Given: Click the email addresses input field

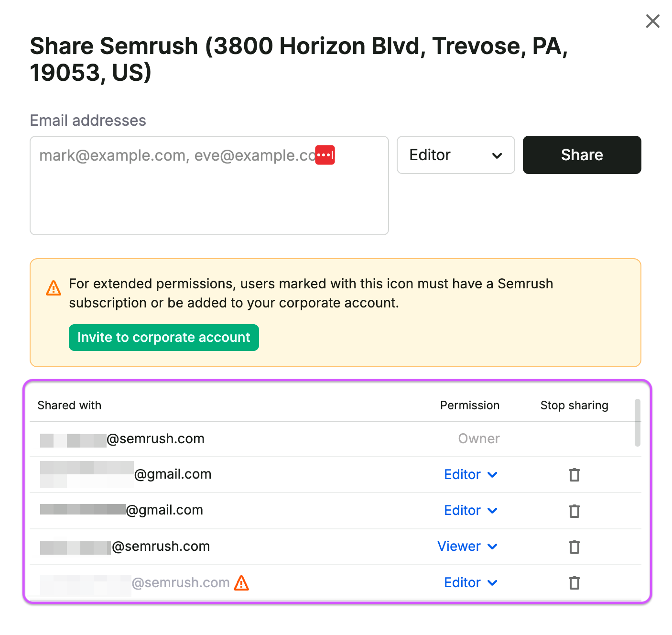Looking at the screenshot, I should point(209,186).
